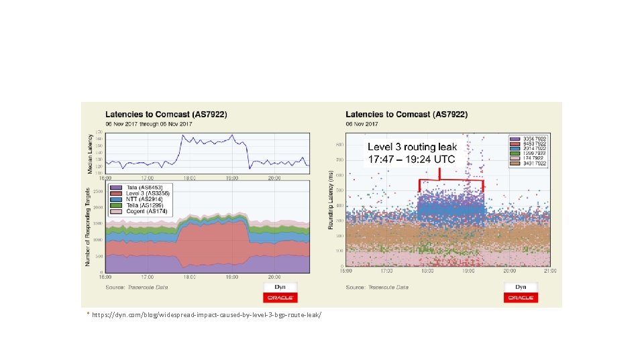Image resolution: width=644 pixels, height=362 pixels.
Task: Click the Oracle logo under the left chart
Action: pyautogui.click(x=280, y=298)
